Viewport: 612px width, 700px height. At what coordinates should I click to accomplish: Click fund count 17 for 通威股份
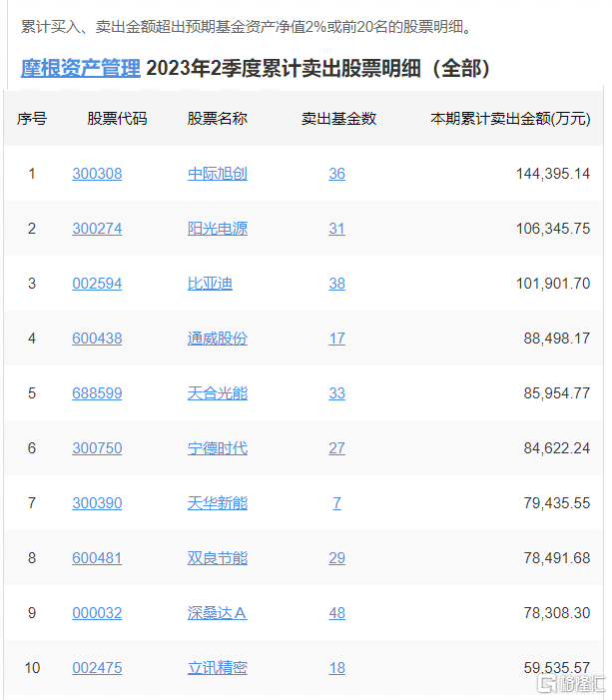coord(337,339)
